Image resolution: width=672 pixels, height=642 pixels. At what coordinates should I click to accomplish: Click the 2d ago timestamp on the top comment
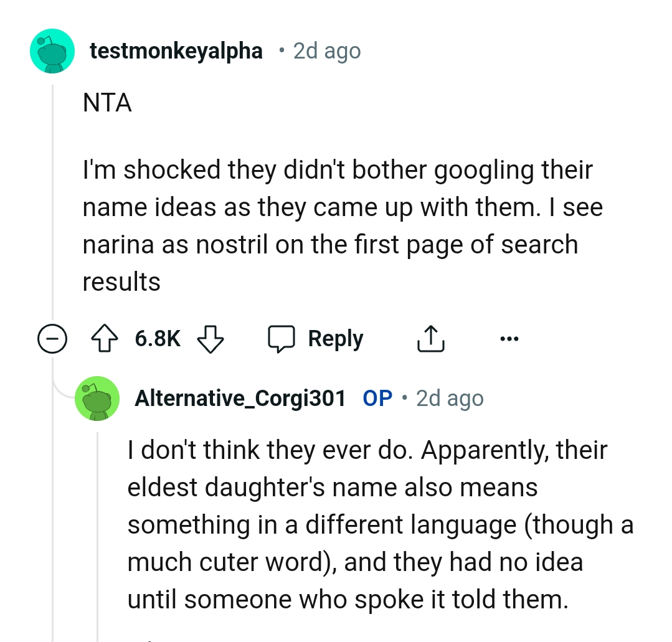pyautogui.click(x=326, y=50)
